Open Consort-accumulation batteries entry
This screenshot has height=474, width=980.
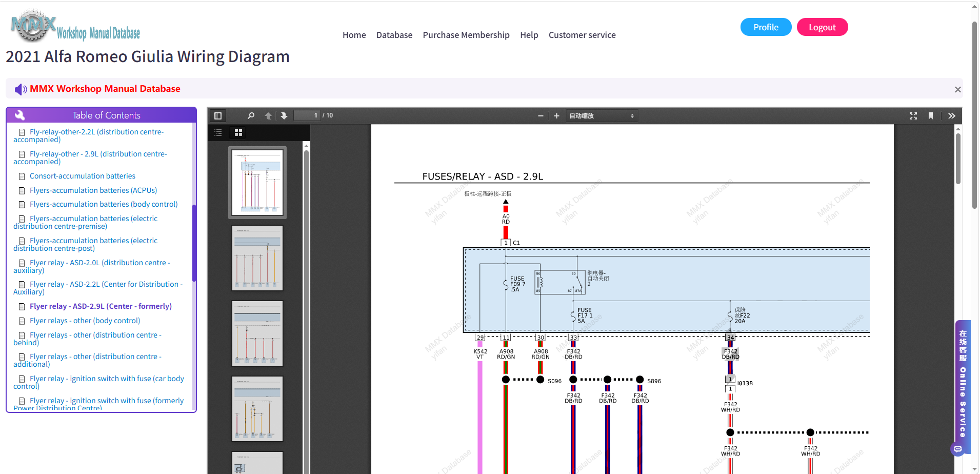[83, 176]
